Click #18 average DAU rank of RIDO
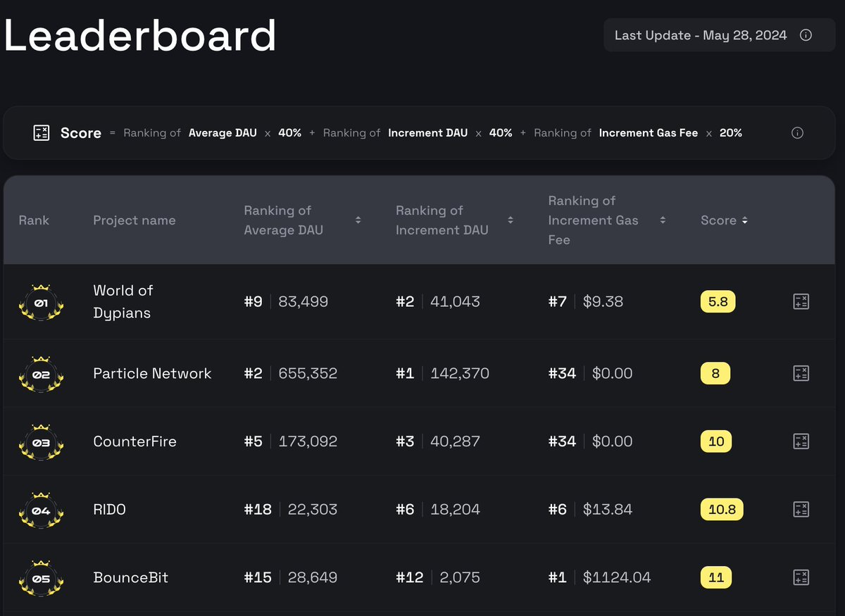 pyautogui.click(x=258, y=509)
